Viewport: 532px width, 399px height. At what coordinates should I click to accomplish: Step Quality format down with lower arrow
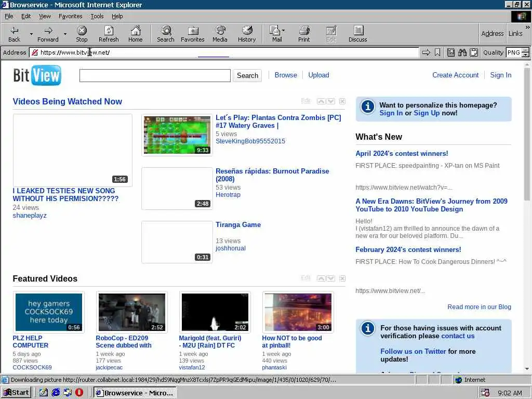(526, 55)
